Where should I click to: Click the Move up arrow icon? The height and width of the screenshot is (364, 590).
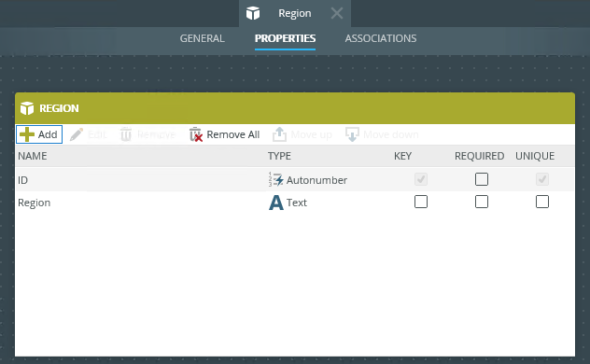(x=279, y=134)
